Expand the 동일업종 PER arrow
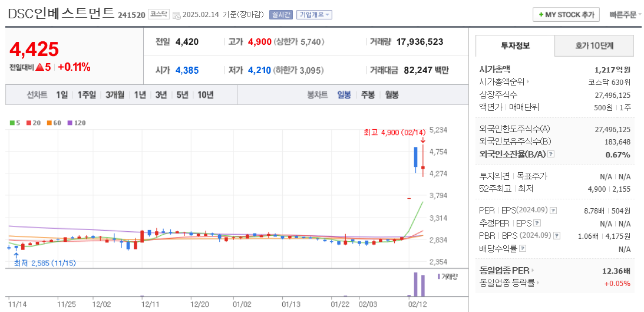The width and height of the screenshot is (644, 312). [532, 271]
